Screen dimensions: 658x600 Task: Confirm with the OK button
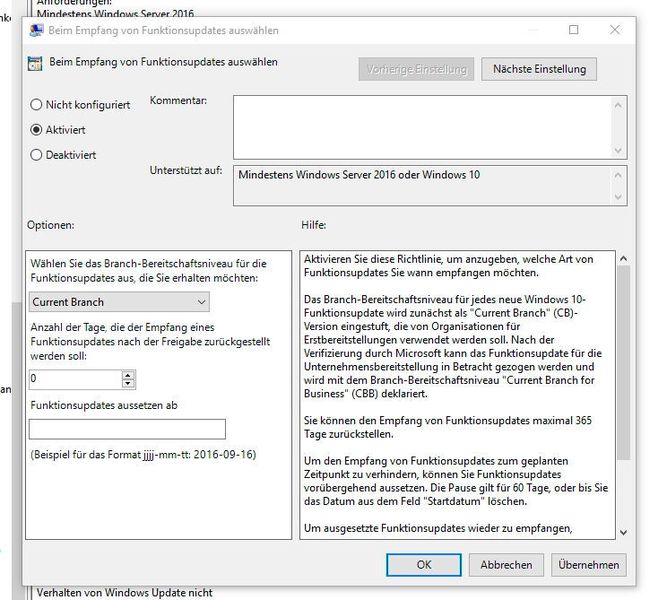tap(424, 565)
